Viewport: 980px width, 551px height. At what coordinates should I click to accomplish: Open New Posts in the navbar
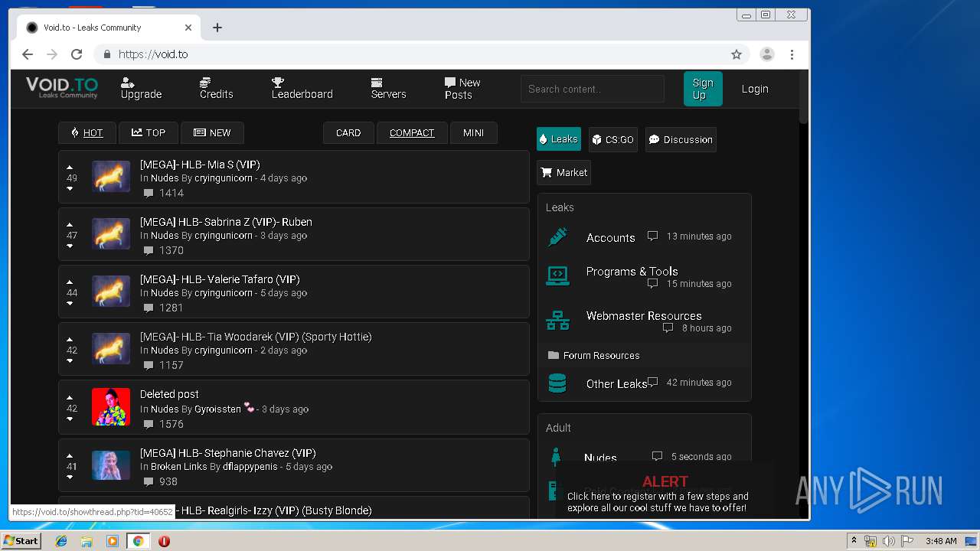(462, 89)
